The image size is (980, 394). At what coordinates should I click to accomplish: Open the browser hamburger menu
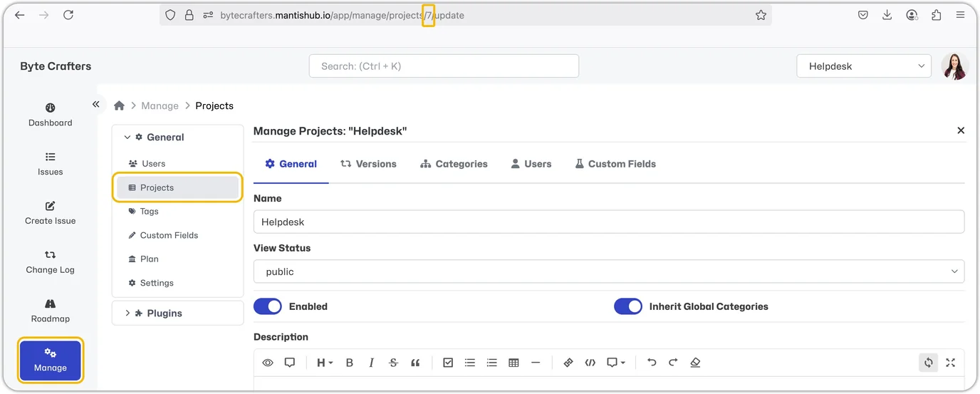point(961,15)
